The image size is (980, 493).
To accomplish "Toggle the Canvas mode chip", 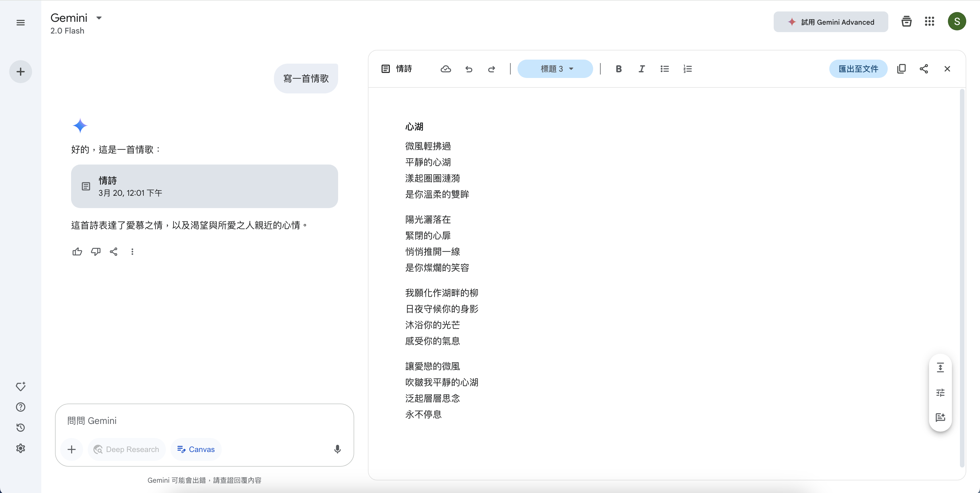I will [196, 449].
